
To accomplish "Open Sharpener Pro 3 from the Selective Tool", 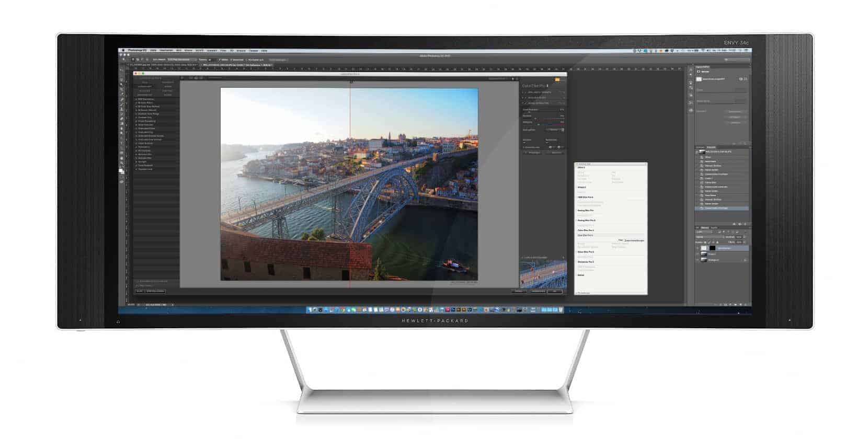I will 585,262.
